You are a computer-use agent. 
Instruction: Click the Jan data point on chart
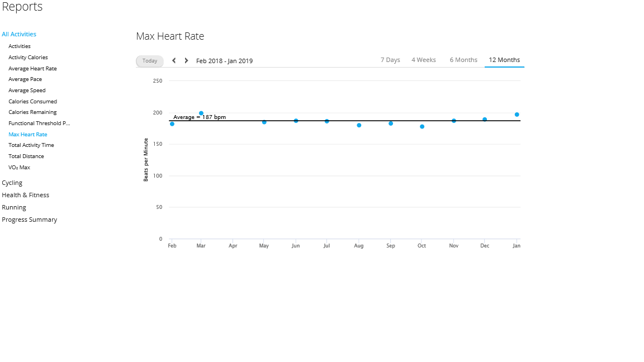click(x=517, y=115)
